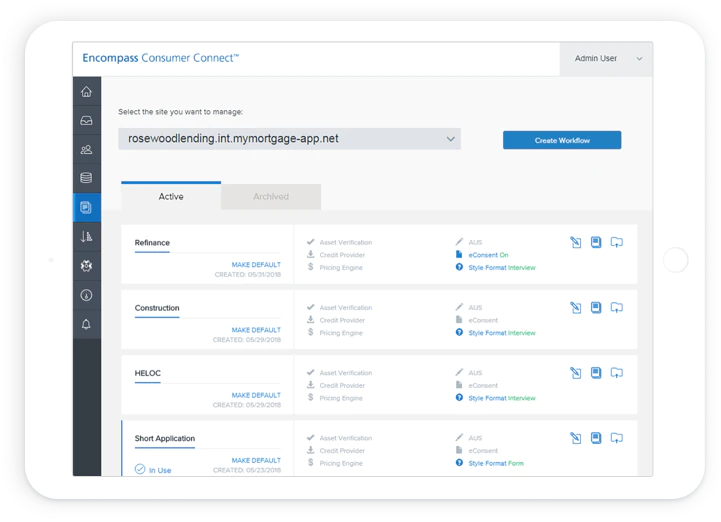Expand the Admin User menu
Image resolution: width=721 pixels, height=522 pixels.
tap(606, 58)
